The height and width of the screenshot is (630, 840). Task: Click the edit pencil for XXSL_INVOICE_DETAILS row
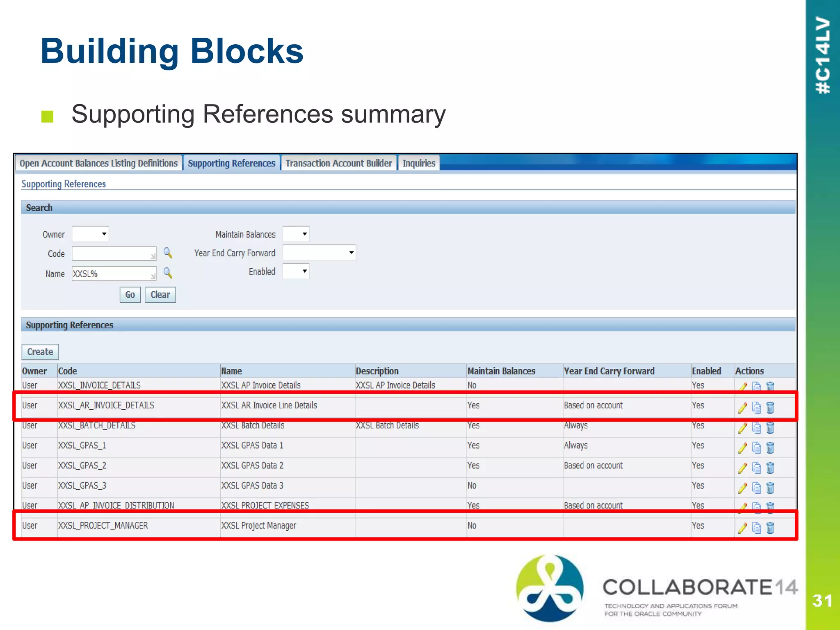point(742,386)
